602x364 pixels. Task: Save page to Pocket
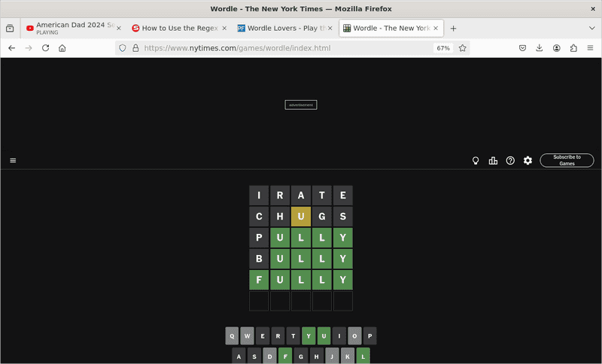522,48
